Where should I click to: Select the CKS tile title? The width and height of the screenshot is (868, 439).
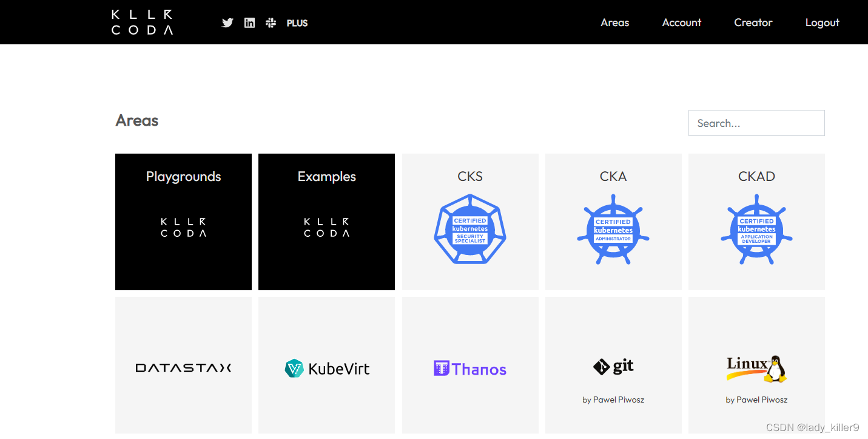(x=470, y=177)
